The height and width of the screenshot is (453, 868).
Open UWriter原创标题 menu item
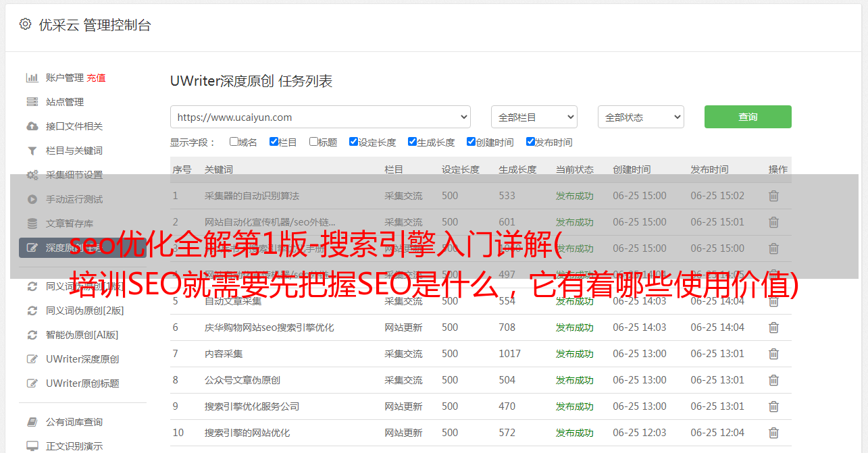coord(82,383)
